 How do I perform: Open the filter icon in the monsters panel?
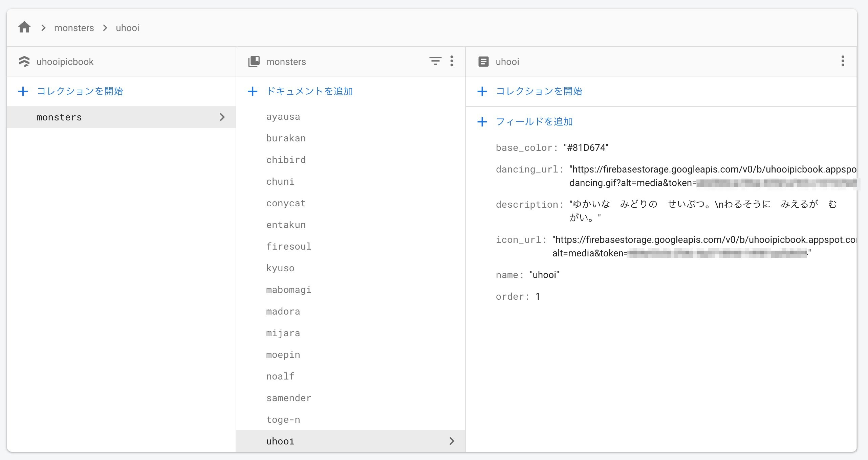pyautogui.click(x=435, y=61)
